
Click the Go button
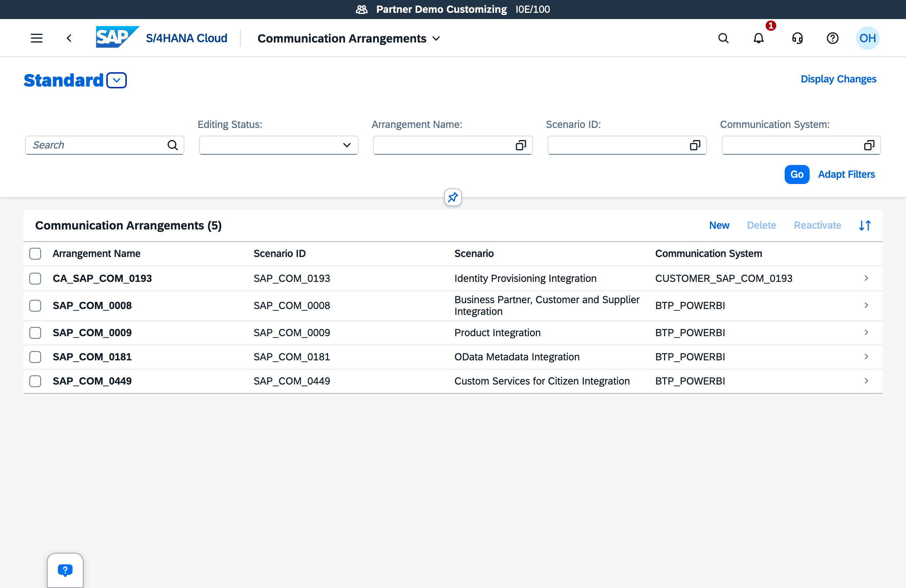coord(797,174)
